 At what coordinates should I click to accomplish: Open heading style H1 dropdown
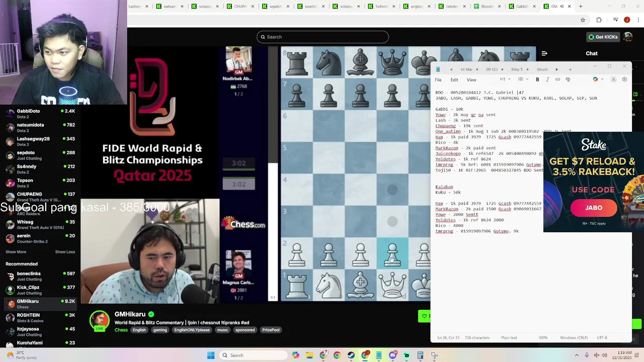tap(505, 79)
